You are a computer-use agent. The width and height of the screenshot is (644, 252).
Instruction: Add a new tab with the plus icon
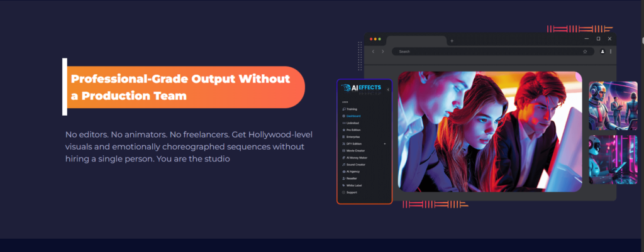coord(452,41)
